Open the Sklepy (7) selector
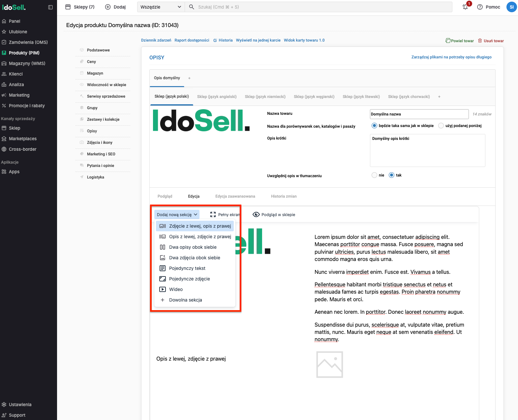 click(80, 7)
